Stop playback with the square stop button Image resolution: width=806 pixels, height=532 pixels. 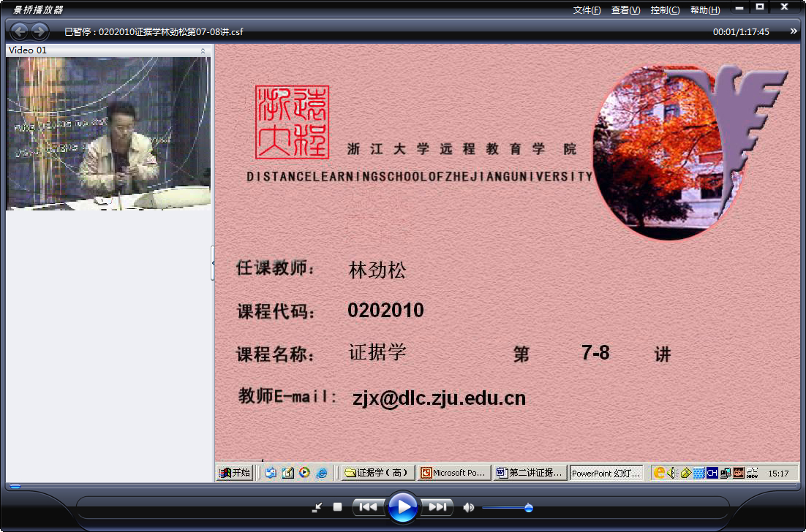coord(337,507)
